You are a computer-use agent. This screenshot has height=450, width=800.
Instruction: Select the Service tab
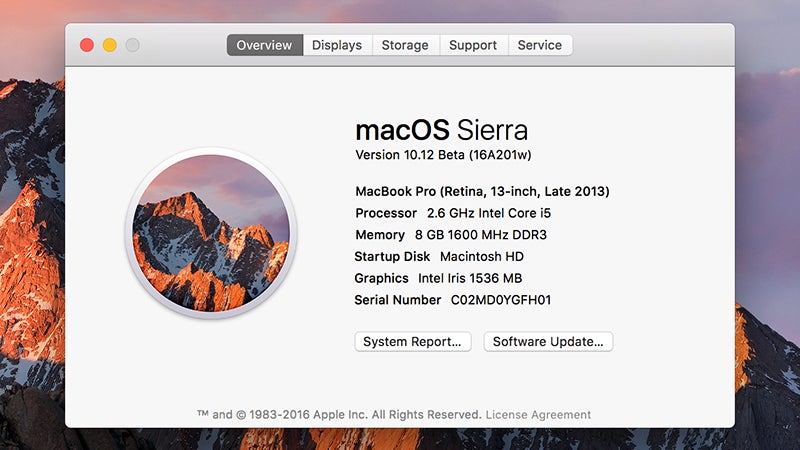(x=540, y=45)
